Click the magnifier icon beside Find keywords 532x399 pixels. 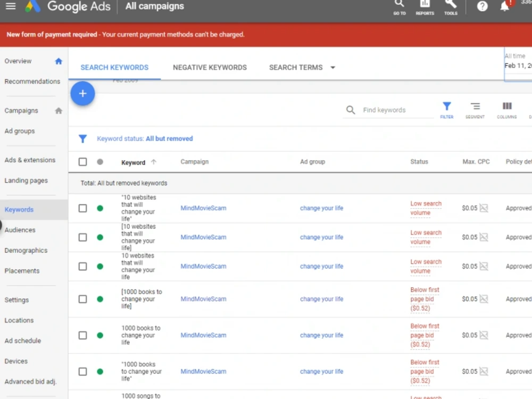click(x=351, y=110)
